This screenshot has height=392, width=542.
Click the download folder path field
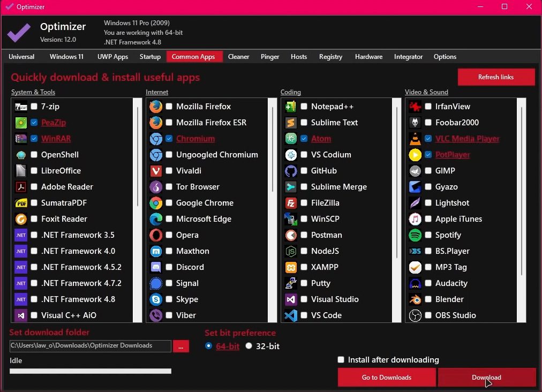coord(90,346)
